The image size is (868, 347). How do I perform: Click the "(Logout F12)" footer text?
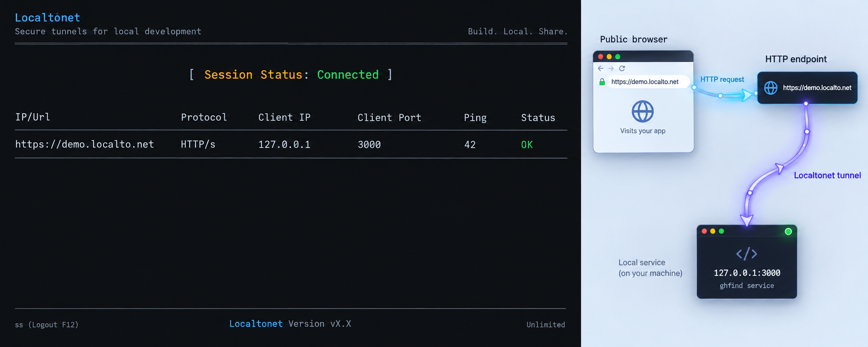click(x=53, y=325)
